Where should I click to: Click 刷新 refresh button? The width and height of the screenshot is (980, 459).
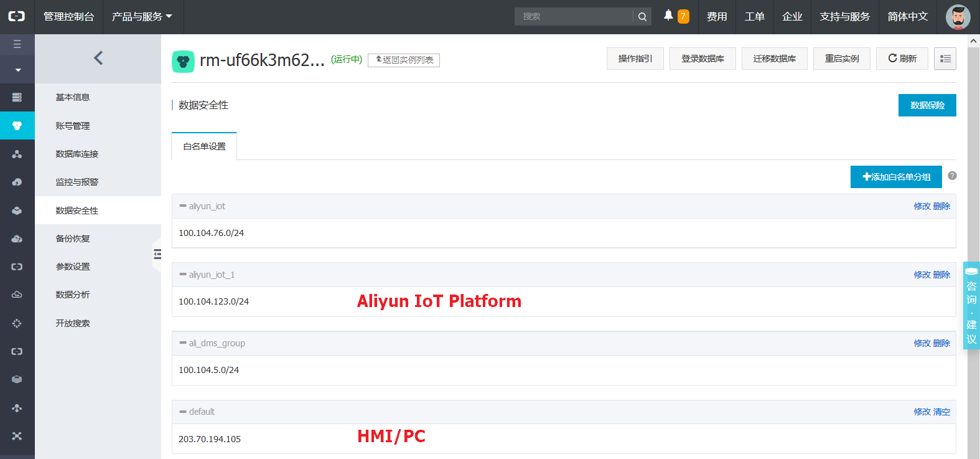coord(902,59)
